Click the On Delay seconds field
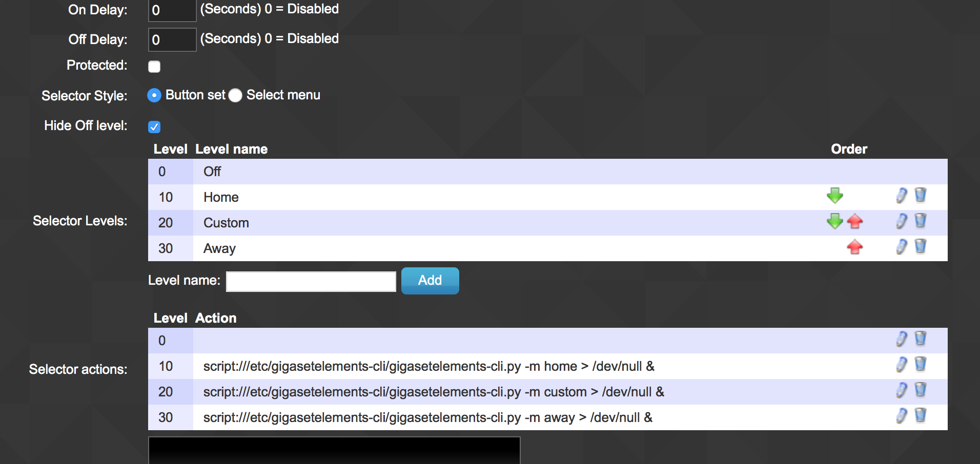 pos(172,10)
